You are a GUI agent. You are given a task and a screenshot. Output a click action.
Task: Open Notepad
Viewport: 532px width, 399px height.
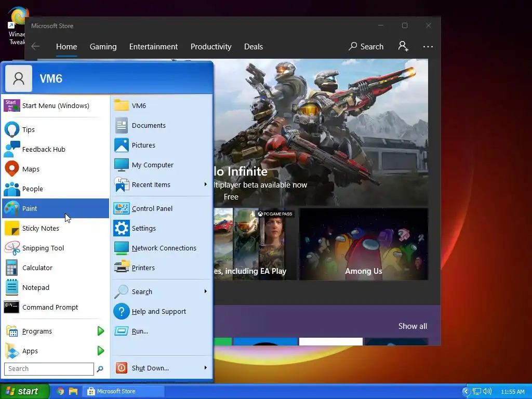[x=55, y=287]
